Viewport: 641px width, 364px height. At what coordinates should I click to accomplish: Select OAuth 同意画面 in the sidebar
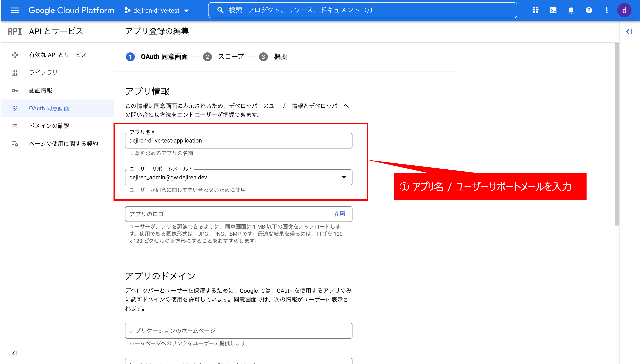[x=57, y=108]
